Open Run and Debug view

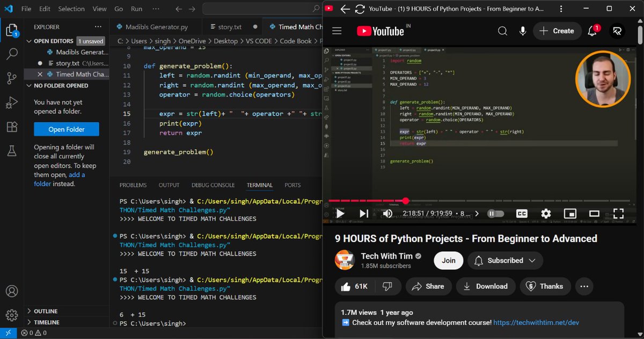(x=12, y=102)
